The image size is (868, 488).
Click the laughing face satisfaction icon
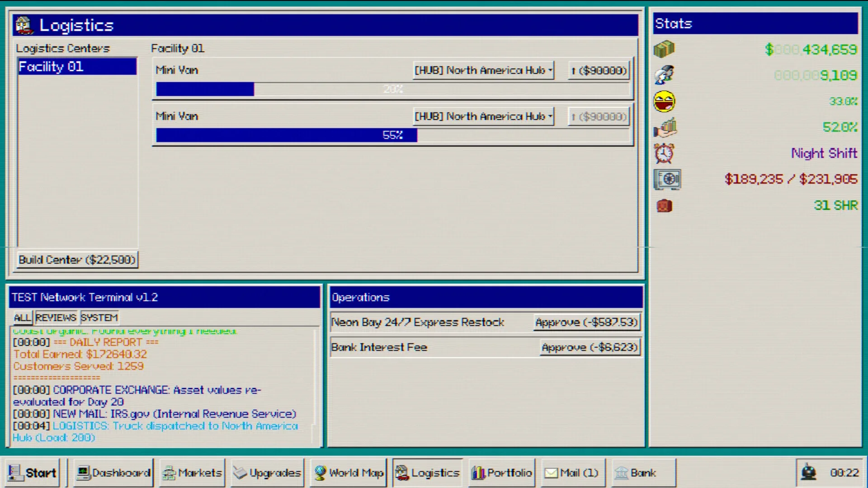[664, 101]
